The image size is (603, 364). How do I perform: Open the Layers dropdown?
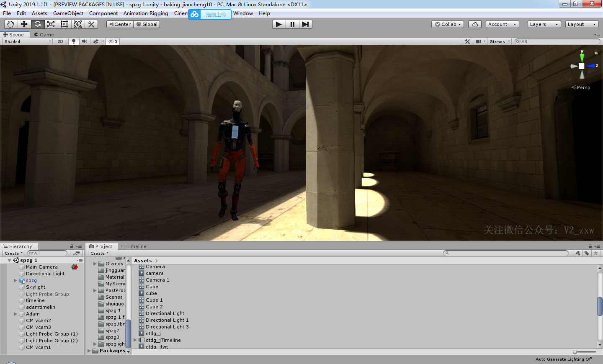coord(544,24)
